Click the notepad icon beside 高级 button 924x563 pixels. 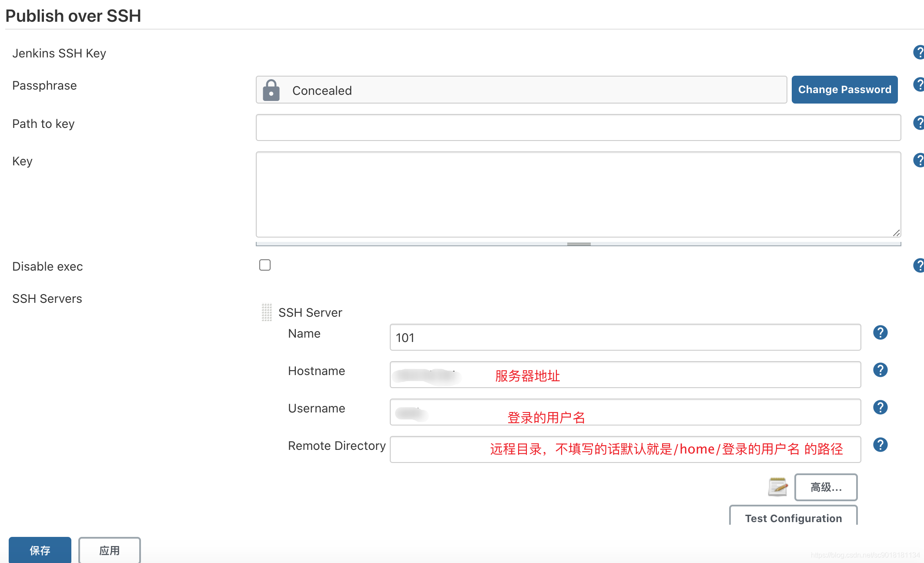click(x=778, y=487)
